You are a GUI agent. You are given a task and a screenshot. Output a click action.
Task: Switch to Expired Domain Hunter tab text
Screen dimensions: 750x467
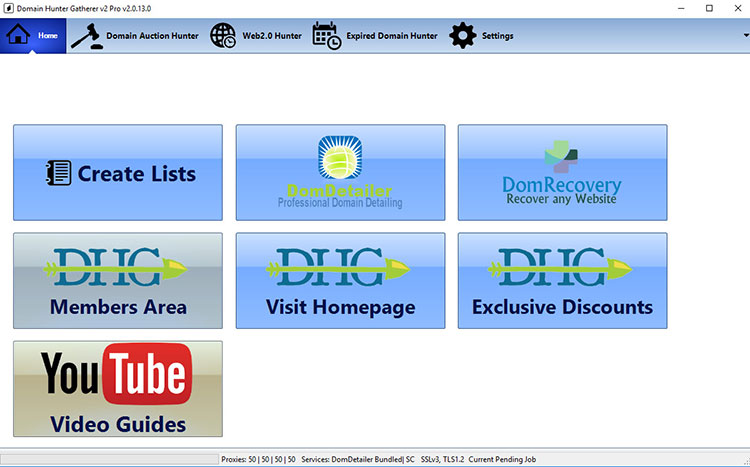pyautogui.click(x=392, y=36)
